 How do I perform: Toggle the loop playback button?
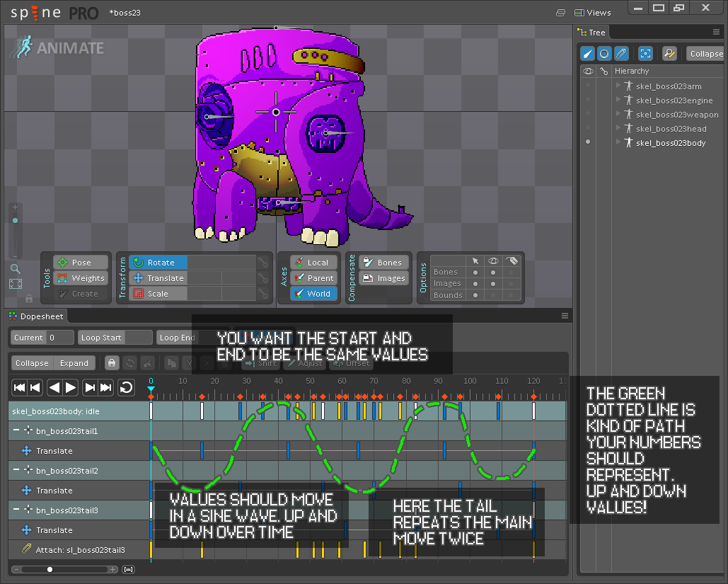pyautogui.click(x=126, y=387)
